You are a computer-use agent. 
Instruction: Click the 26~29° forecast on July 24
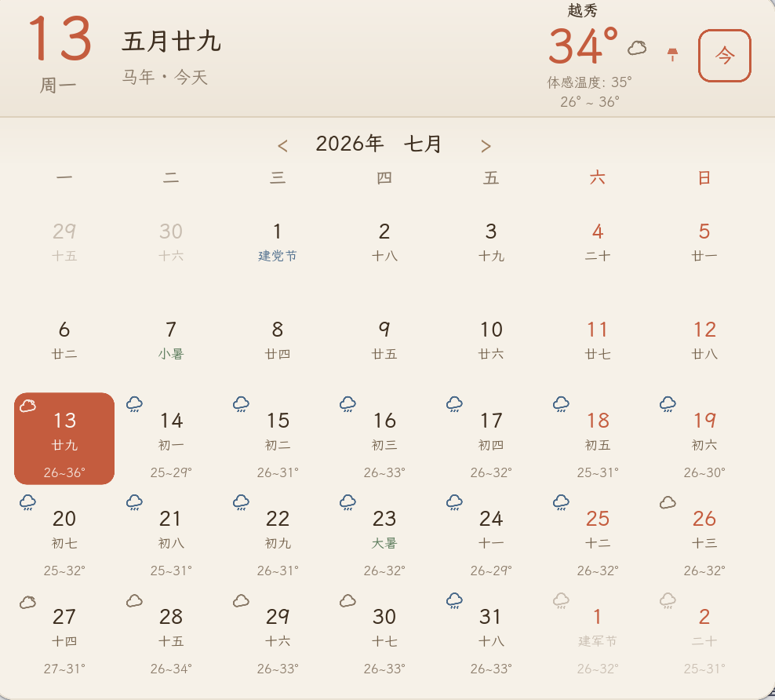tap(491, 571)
